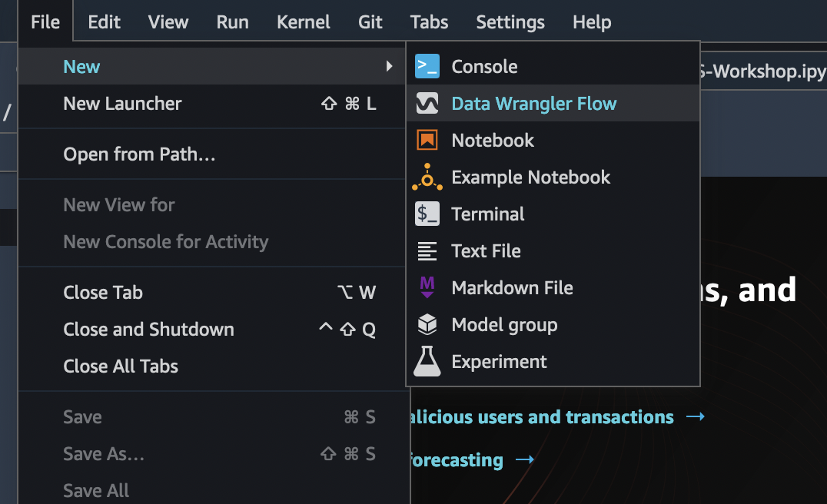This screenshot has height=504, width=827.
Task: Click the Data Wrangler Flow waveform icon
Action: tap(427, 102)
